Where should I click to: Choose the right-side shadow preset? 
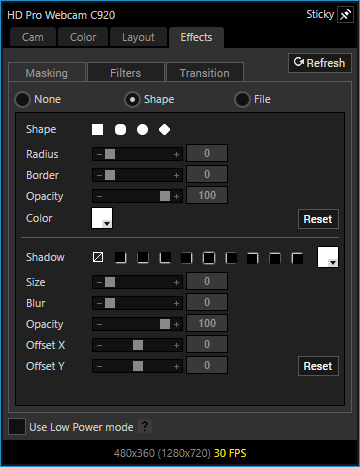pyautogui.click(x=186, y=258)
